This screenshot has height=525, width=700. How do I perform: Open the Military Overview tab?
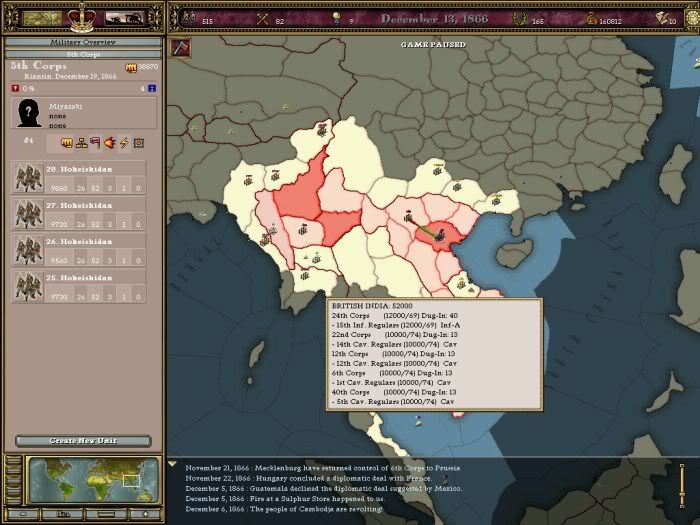pos(83,42)
